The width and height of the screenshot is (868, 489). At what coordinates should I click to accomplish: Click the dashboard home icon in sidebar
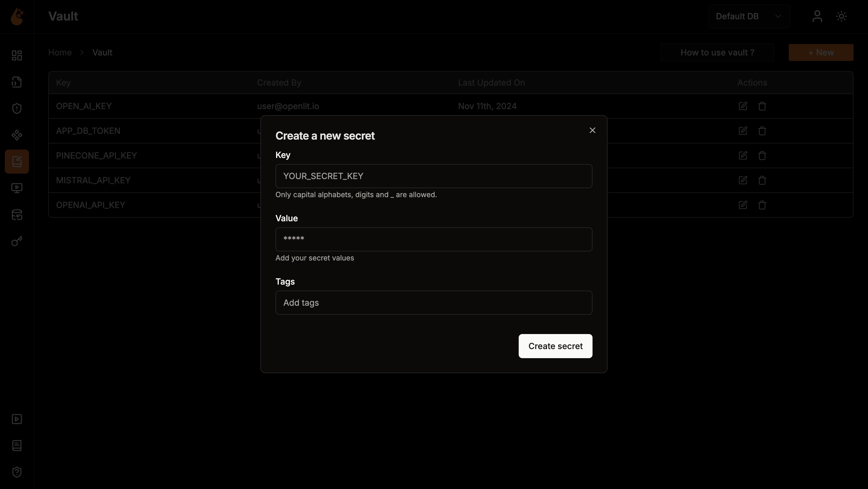tap(17, 55)
